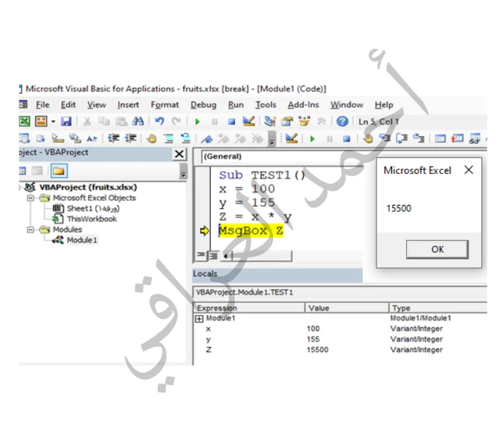Collapse the Microsoft Excel Objects folder

30,198
